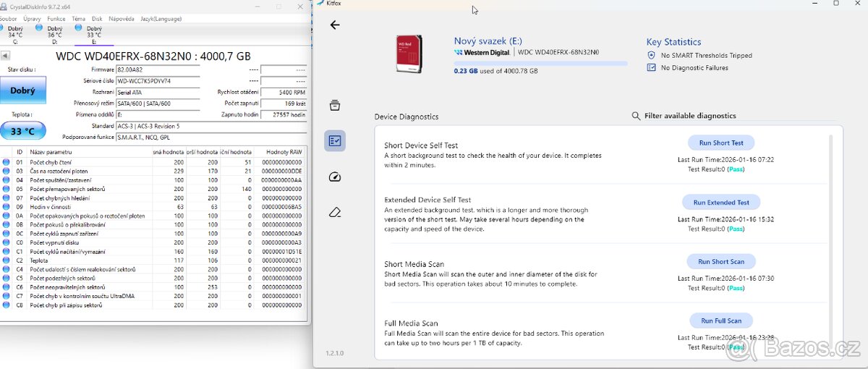The width and height of the screenshot is (868, 369).
Task: Select the previous disk arrow in CrystalDiskInfo
Action: (x=5, y=56)
